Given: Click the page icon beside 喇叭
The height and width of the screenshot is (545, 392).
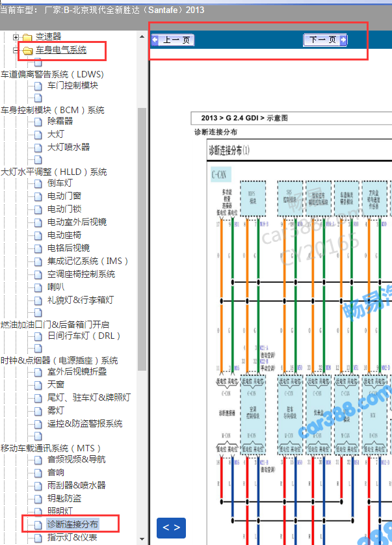Looking at the screenshot, I should tap(38, 288).
